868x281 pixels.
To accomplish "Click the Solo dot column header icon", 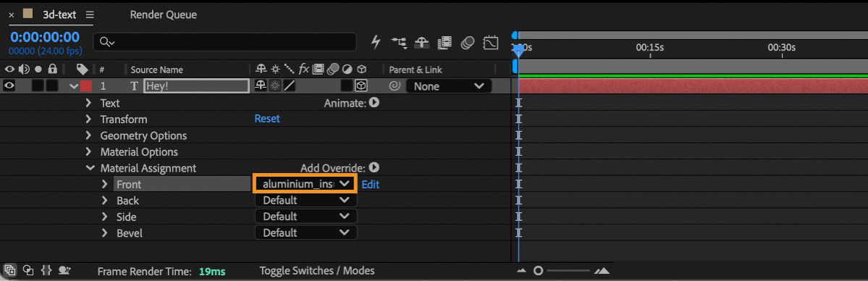I will pyautogui.click(x=38, y=70).
